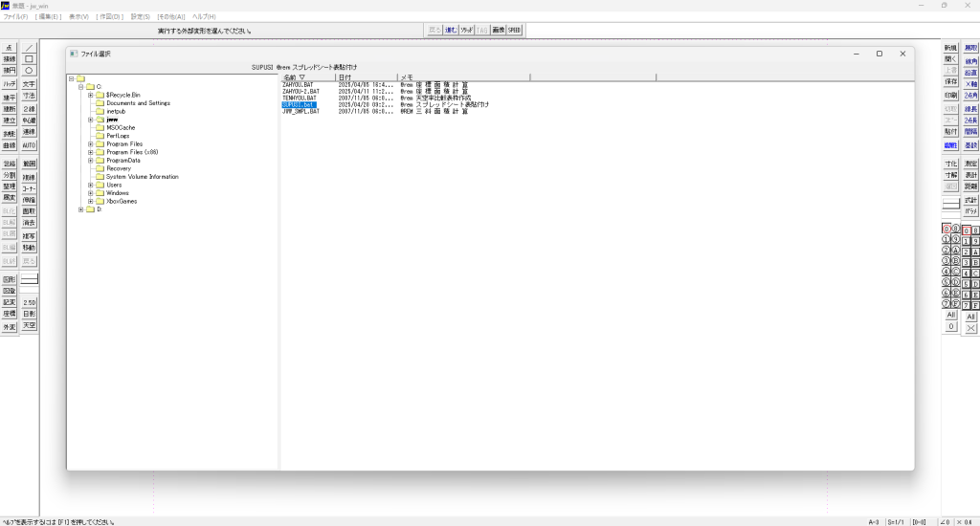
Task: Open the 表示(V) menu
Action: coord(78,17)
